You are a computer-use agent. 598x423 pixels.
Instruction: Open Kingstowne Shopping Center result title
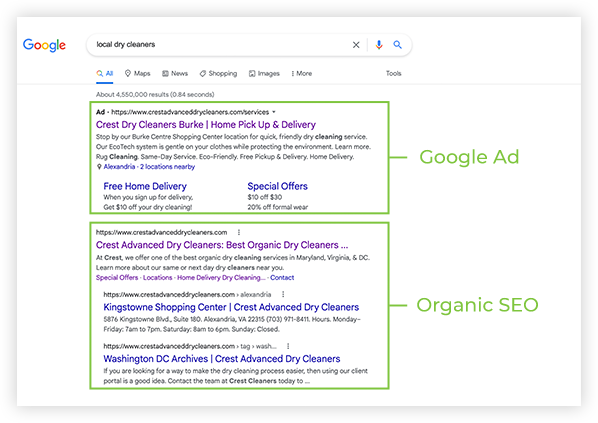coord(231,307)
